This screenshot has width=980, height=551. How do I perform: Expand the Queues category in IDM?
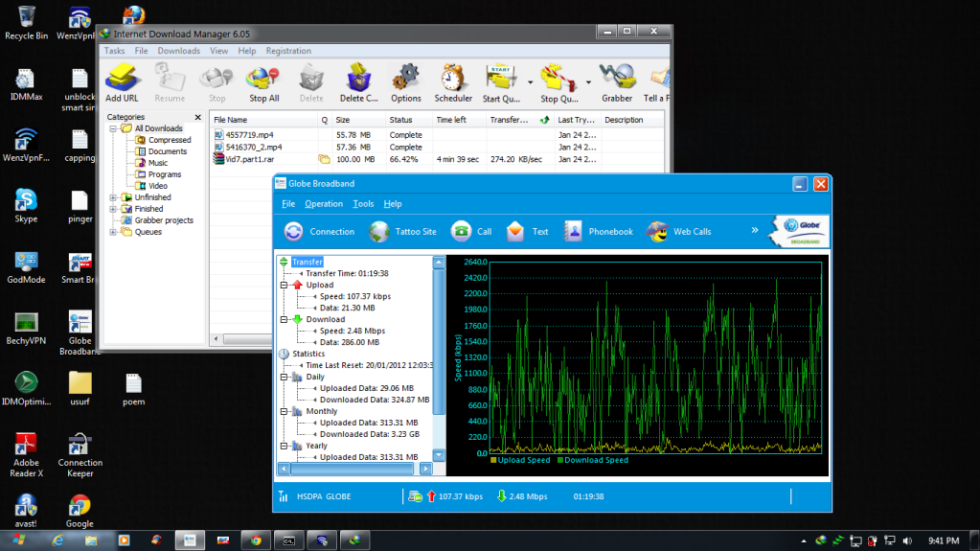tap(113, 232)
